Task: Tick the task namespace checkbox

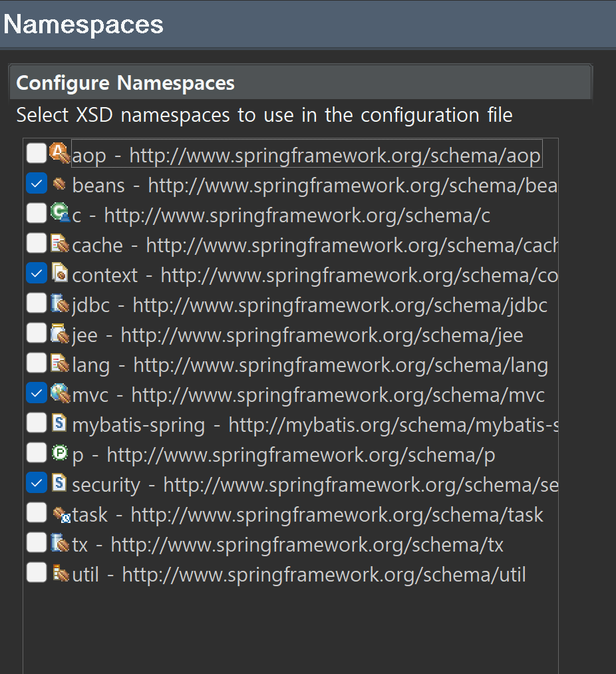Action: click(x=37, y=513)
